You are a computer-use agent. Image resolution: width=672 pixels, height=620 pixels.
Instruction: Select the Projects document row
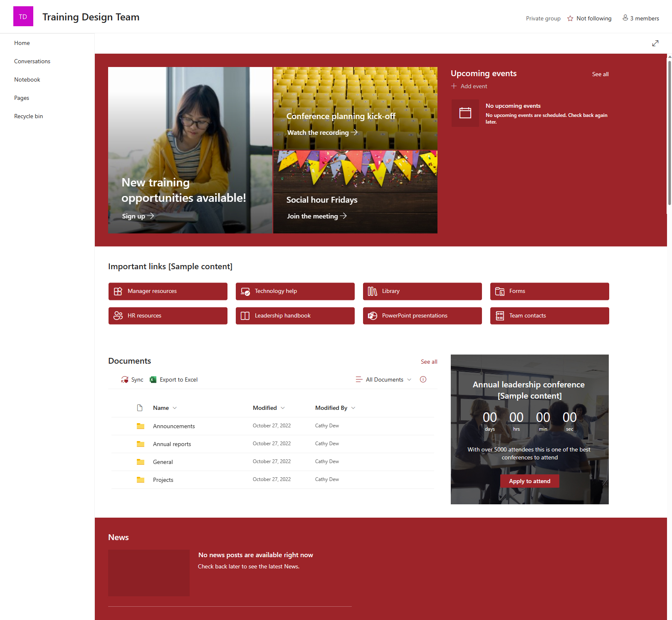[x=163, y=479]
